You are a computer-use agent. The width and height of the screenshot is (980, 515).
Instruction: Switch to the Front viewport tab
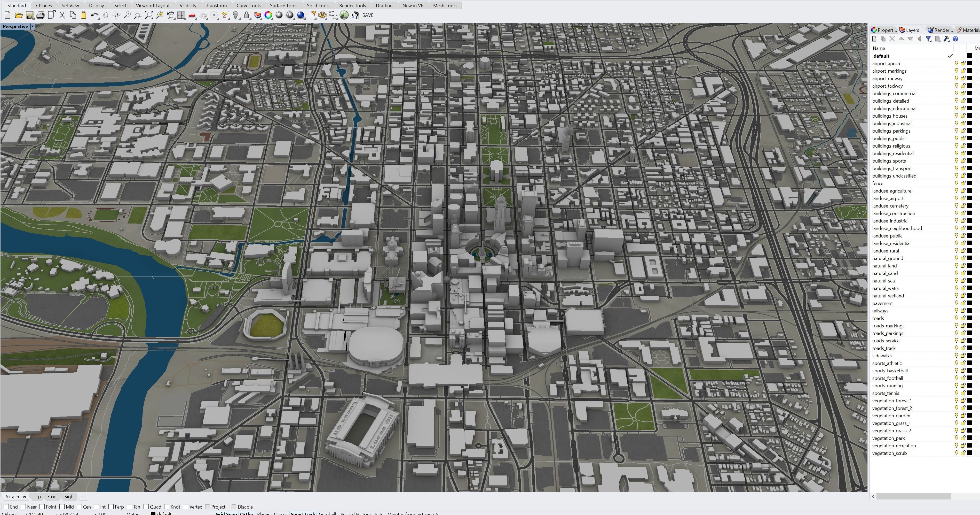point(52,496)
